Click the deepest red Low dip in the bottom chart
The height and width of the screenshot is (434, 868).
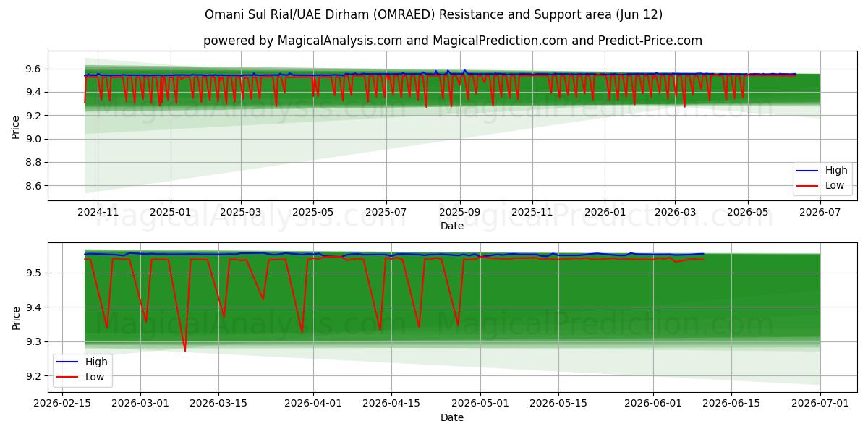pos(185,351)
